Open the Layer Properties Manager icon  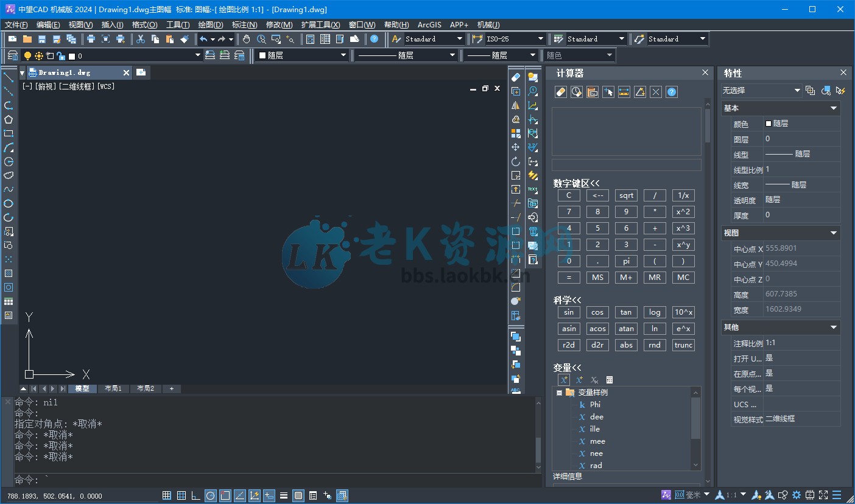pyautogui.click(x=12, y=55)
